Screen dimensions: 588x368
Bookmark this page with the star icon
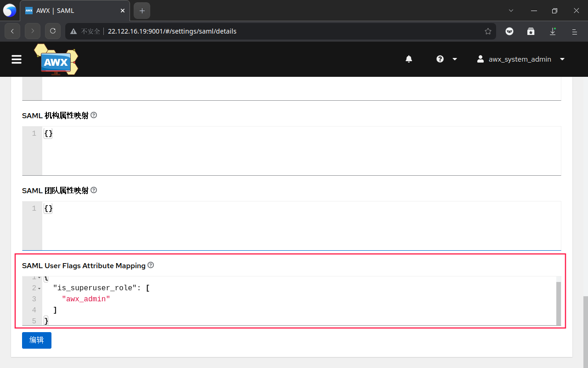tap(488, 31)
